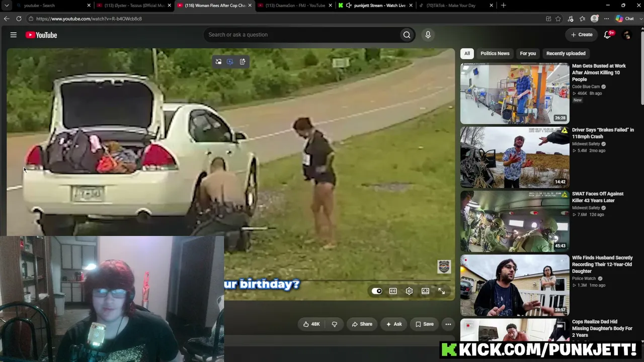Show Recently uploaded videos
644x362 pixels.
coord(566,53)
